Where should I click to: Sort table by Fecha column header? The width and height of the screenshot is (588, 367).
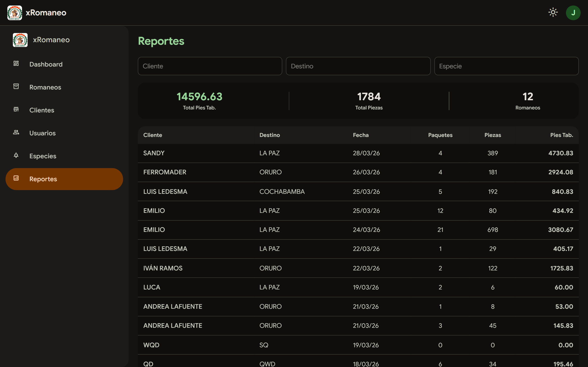[x=361, y=135]
